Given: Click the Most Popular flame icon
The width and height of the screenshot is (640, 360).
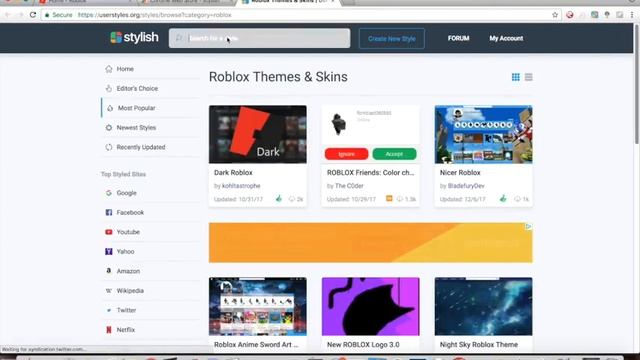Looking at the screenshot, I should tap(110, 108).
